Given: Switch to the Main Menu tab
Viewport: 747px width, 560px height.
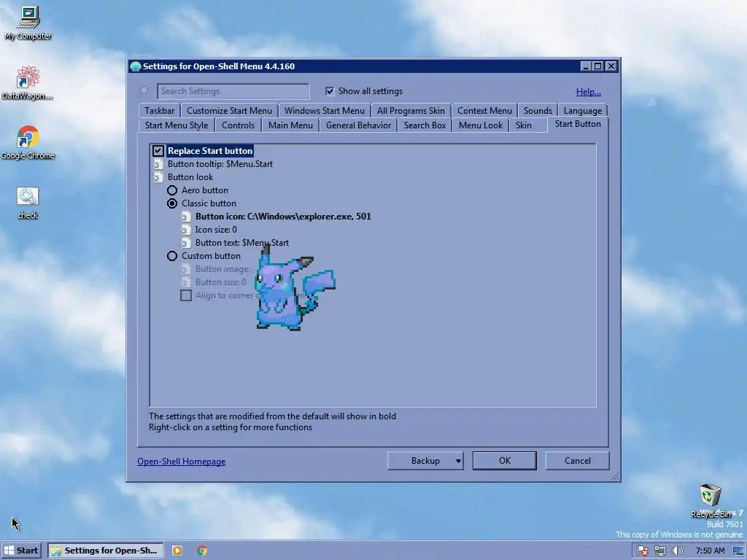Looking at the screenshot, I should (x=290, y=125).
